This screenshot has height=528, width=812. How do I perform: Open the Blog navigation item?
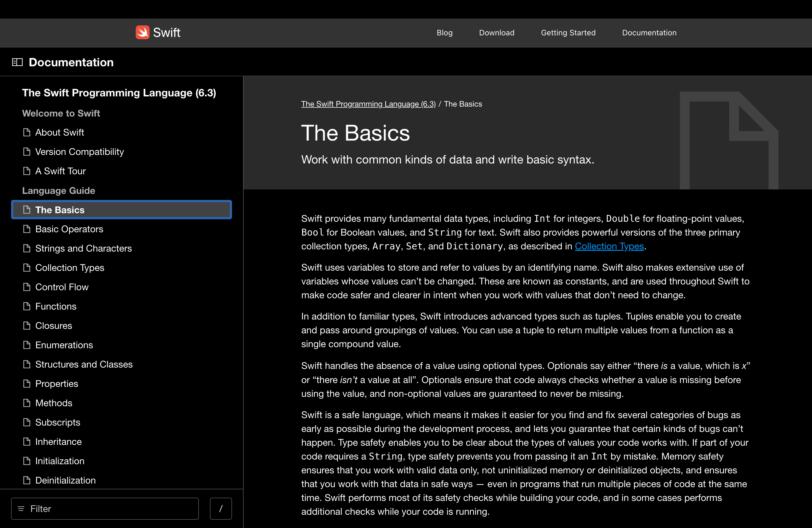(x=444, y=33)
